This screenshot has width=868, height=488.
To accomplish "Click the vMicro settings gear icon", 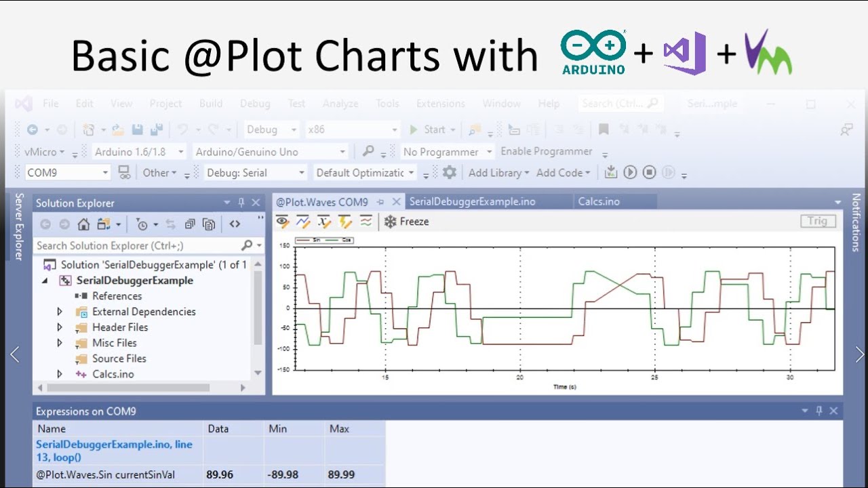I will tap(449, 173).
